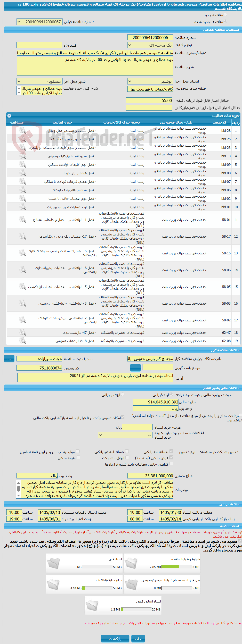Click اسناد ارزیابی کیفی size bar
Viewport: 242px width, 644px height.
(136, 609)
